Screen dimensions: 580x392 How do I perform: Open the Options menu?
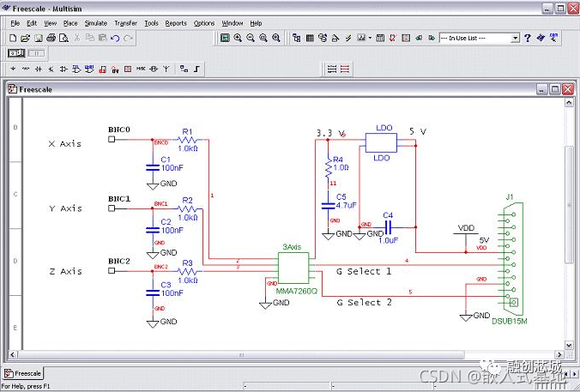204,23
